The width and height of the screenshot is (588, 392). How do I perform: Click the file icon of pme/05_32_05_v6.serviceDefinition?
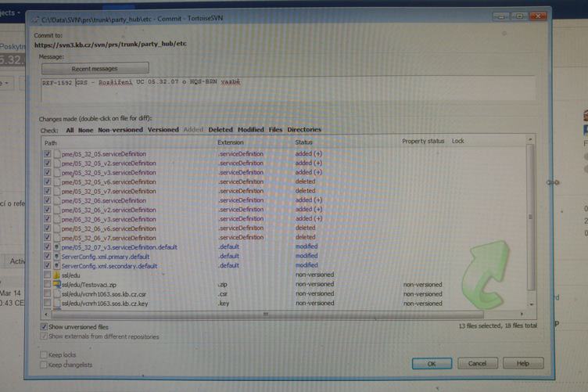(x=57, y=182)
